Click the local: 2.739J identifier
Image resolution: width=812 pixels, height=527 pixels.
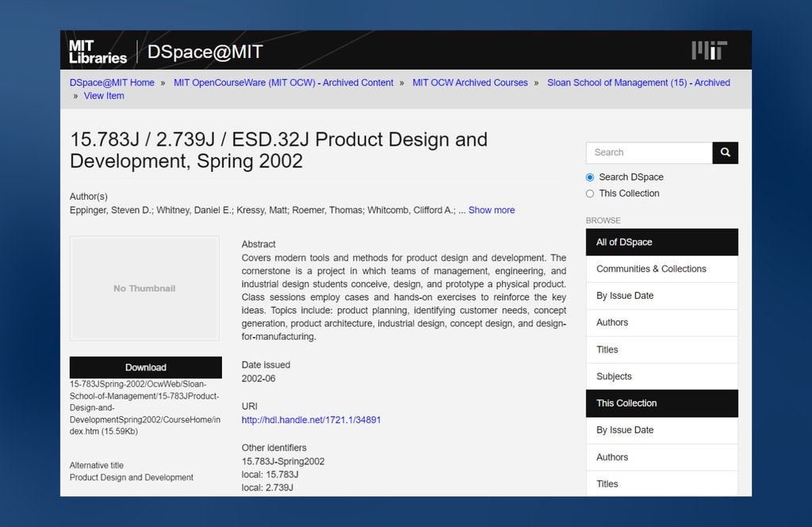click(x=267, y=487)
